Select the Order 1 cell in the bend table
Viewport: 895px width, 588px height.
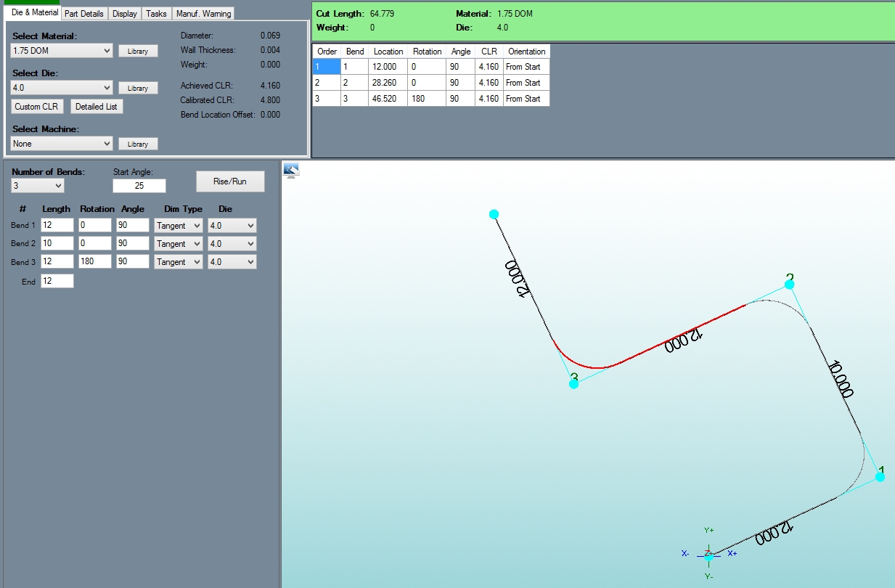pyautogui.click(x=327, y=67)
